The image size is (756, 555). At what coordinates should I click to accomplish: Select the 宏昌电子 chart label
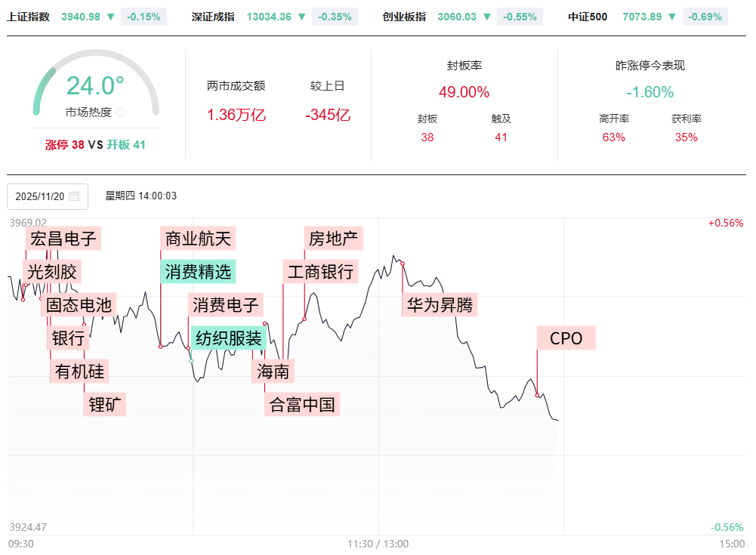63,239
